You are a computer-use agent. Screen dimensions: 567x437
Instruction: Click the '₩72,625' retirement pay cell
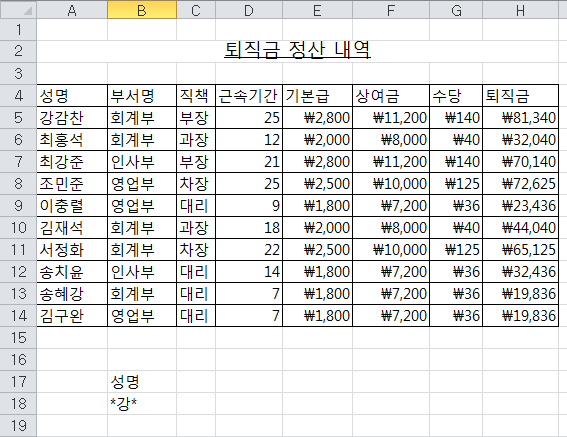(x=520, y=183)
